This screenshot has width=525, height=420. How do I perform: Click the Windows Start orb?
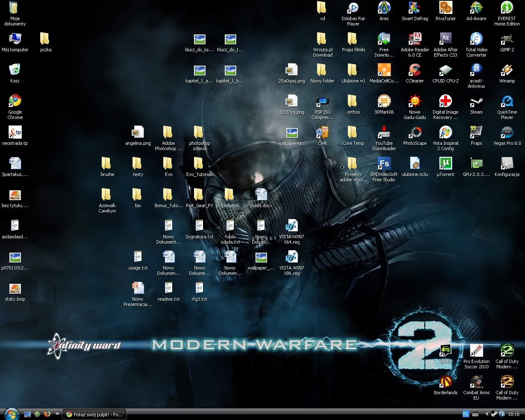11,414
